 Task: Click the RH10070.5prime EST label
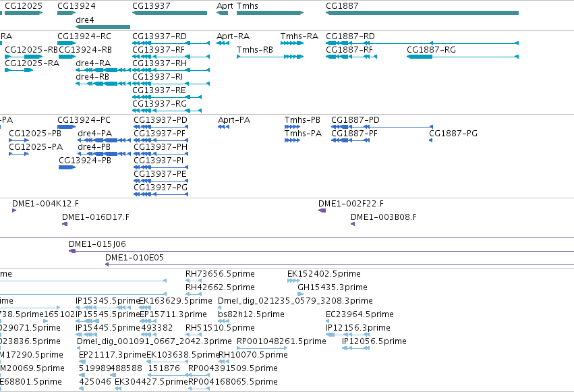click(x=253, y=355)
